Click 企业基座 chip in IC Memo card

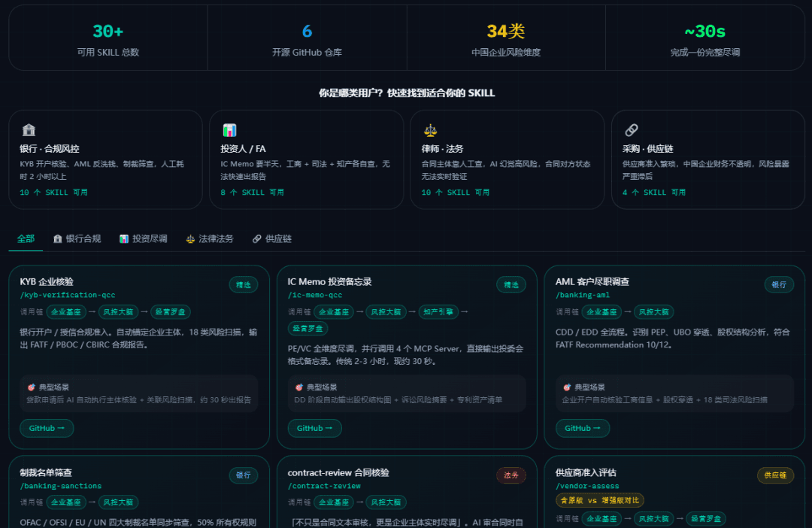tap(334, 312)
